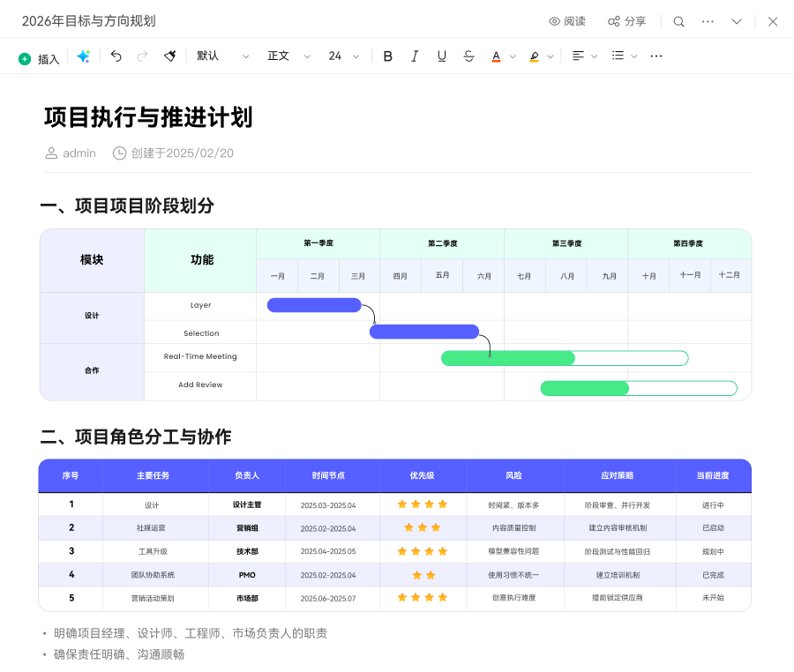
Task: Open the font family dropdown 默认
Action: [219, 56]
